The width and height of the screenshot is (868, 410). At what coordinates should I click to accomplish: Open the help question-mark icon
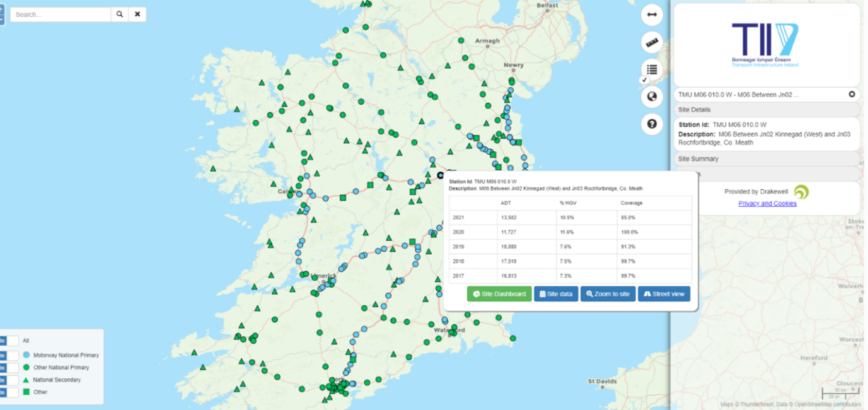(x=651, y=124)
